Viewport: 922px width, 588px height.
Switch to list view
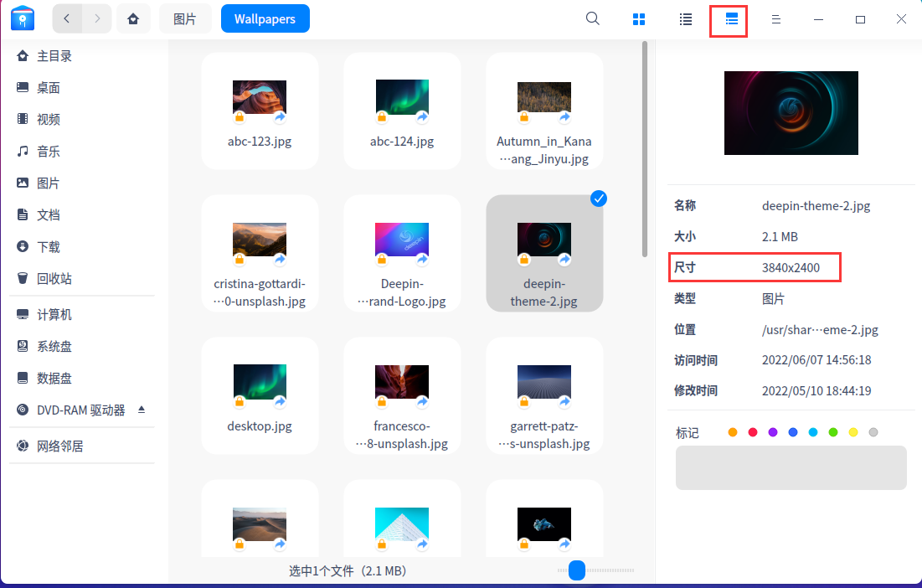pyautogui.click(x=686, y=19)
